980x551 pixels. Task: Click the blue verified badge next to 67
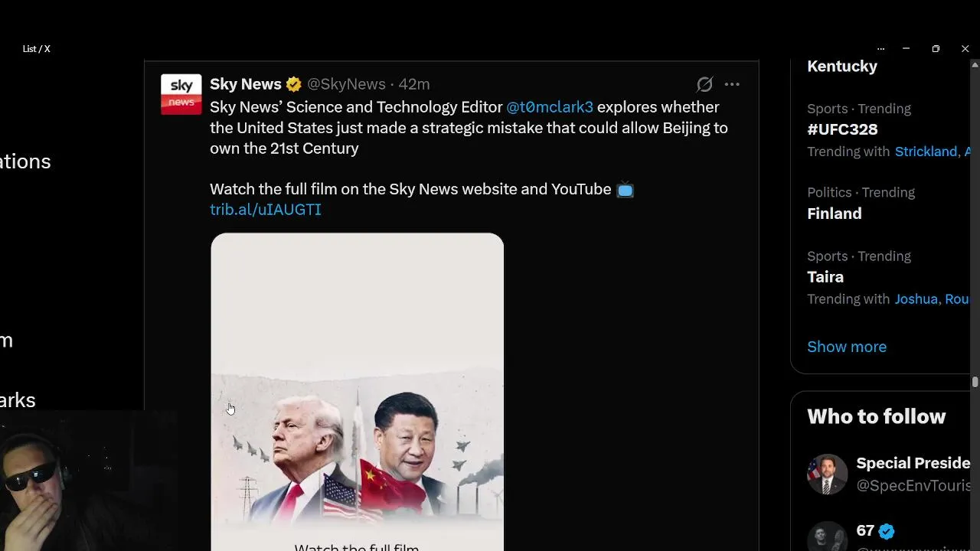[887, 531]
